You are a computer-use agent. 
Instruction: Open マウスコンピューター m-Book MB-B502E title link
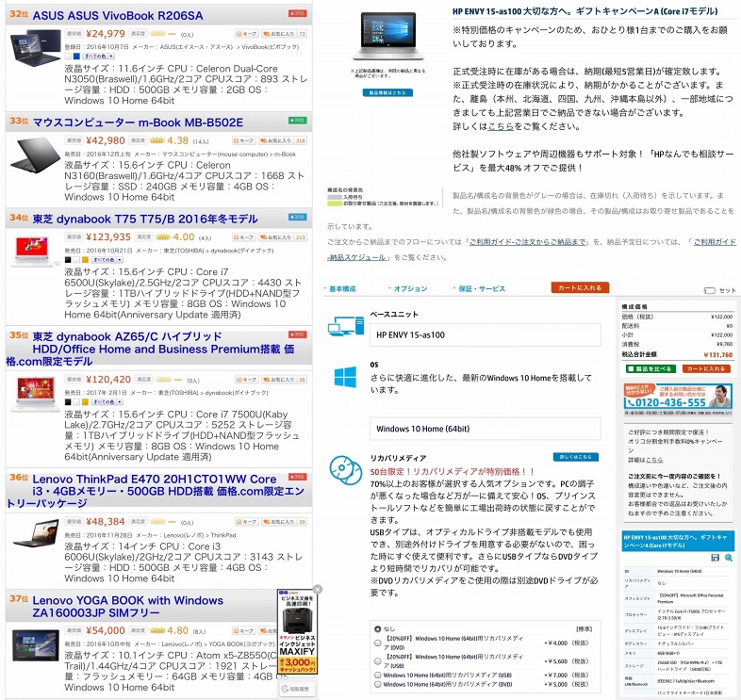(x=138, y=122)
